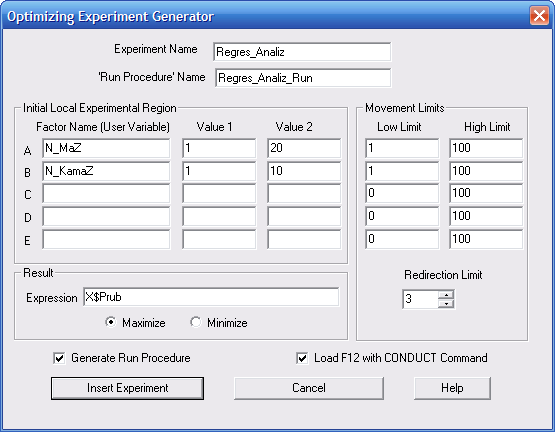This screenshot has height=432, width=555.
Task: Click Low Limit field for row C
Action: (402, 193)
